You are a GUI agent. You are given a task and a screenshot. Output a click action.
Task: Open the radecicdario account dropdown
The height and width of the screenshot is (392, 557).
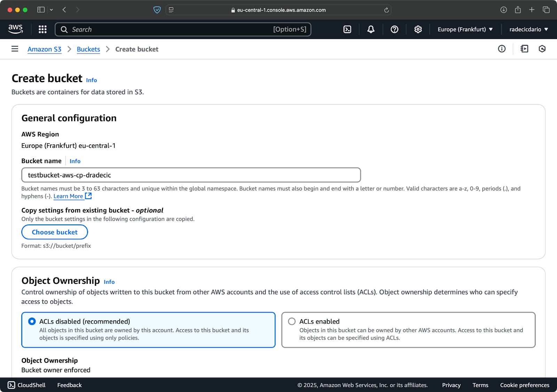[x=529, y=29]
